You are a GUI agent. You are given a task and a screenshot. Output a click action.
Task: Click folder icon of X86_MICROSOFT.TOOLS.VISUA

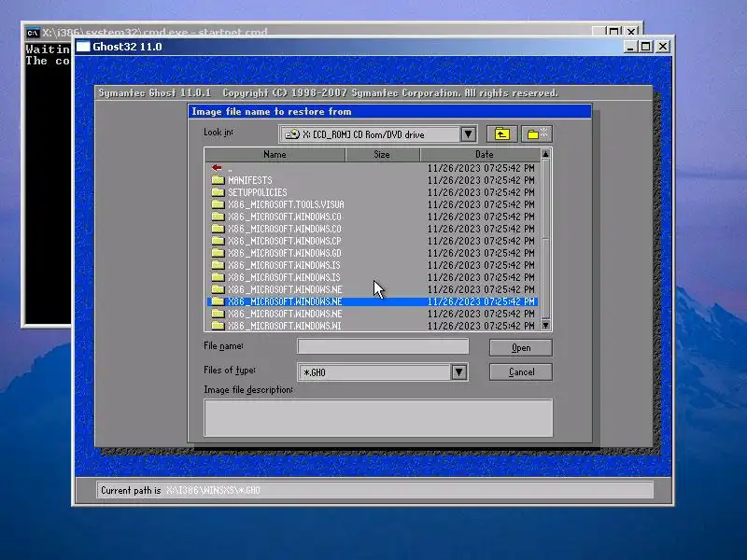pyautogui.click(x=218, y=204)
